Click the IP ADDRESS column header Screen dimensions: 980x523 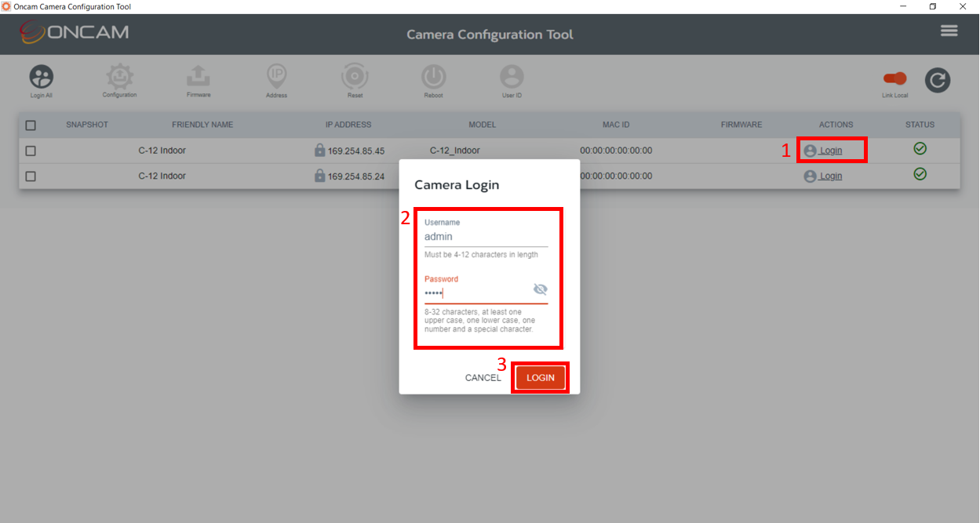point(348,125)
